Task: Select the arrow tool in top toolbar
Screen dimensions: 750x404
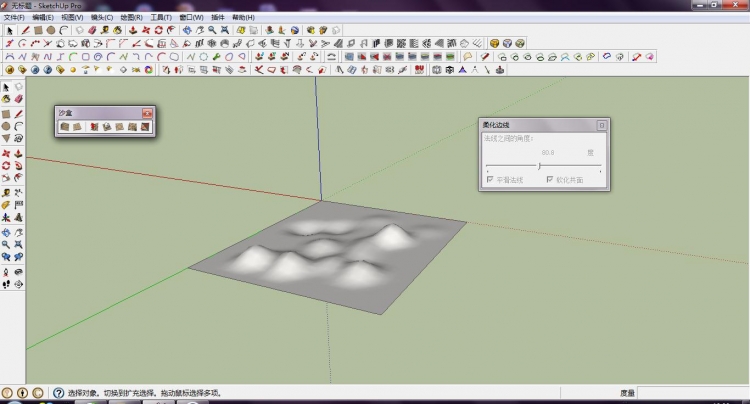Action: click(x=10, y=30)
